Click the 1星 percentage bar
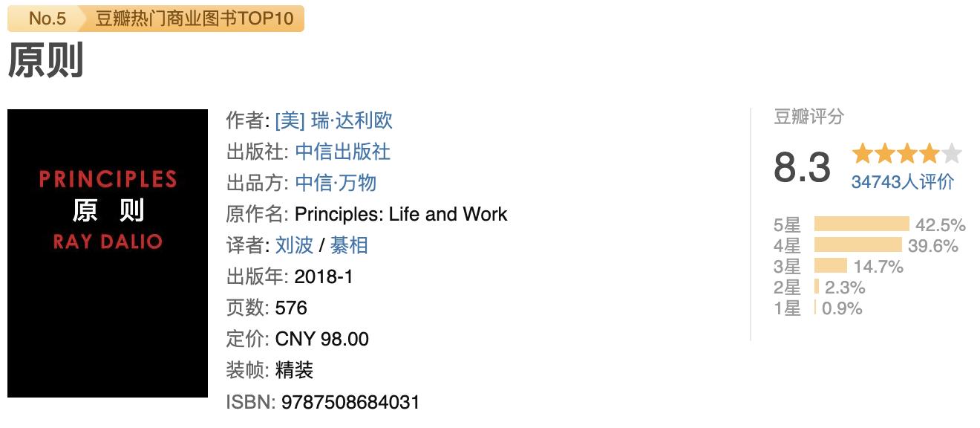 815,306
